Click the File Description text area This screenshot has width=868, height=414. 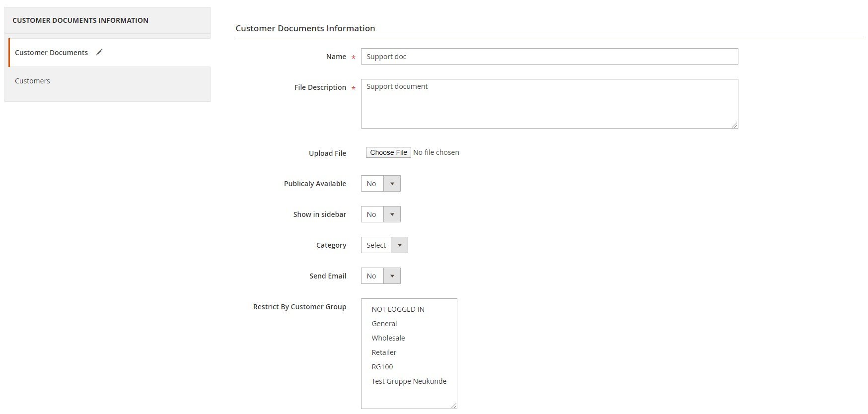tap(549, 104)
